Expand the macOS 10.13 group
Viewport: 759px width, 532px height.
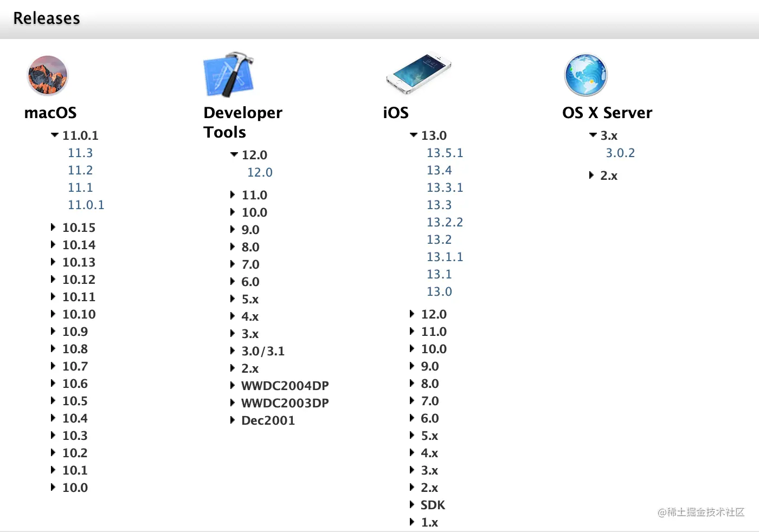pyautogui.click(x=53, y=262)
